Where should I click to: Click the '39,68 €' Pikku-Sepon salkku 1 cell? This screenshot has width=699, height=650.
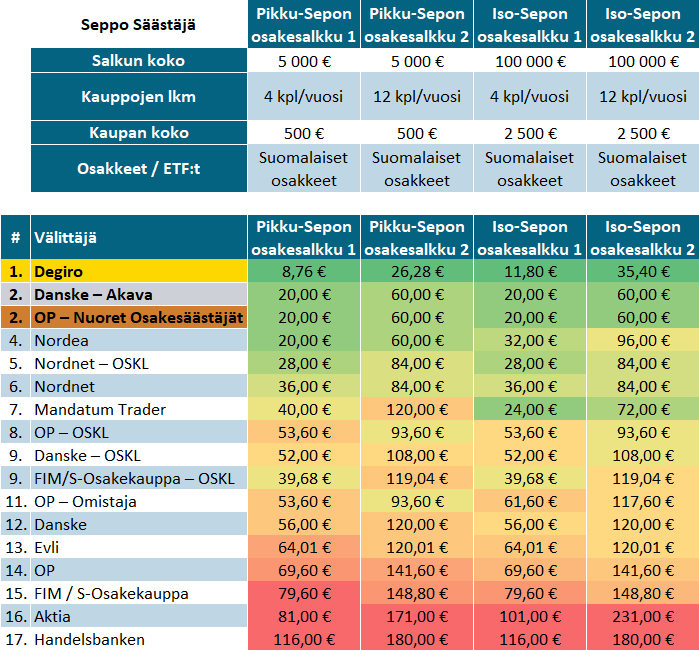pos(304,478)
